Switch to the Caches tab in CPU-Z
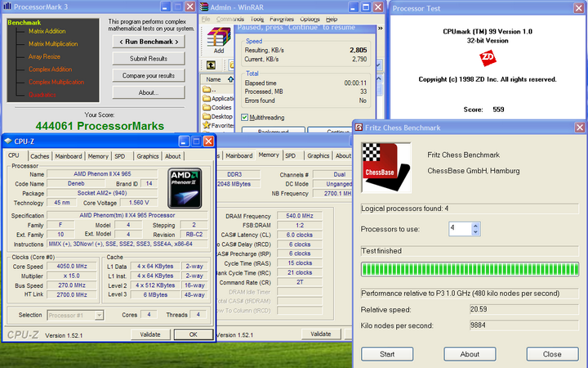Screen dimensions: 588x368 coord(40,156)
